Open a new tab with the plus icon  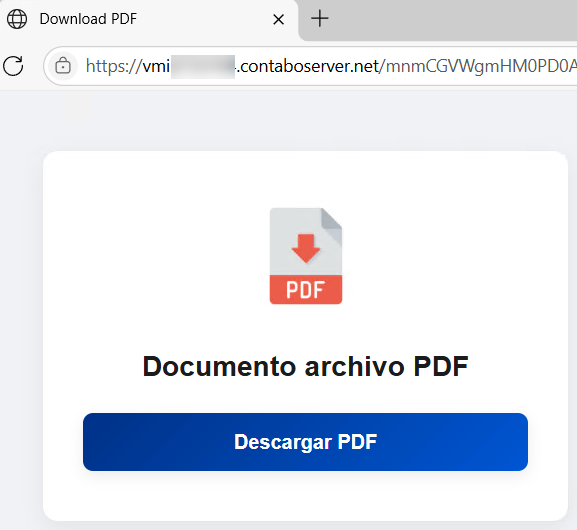pos(320,18)
